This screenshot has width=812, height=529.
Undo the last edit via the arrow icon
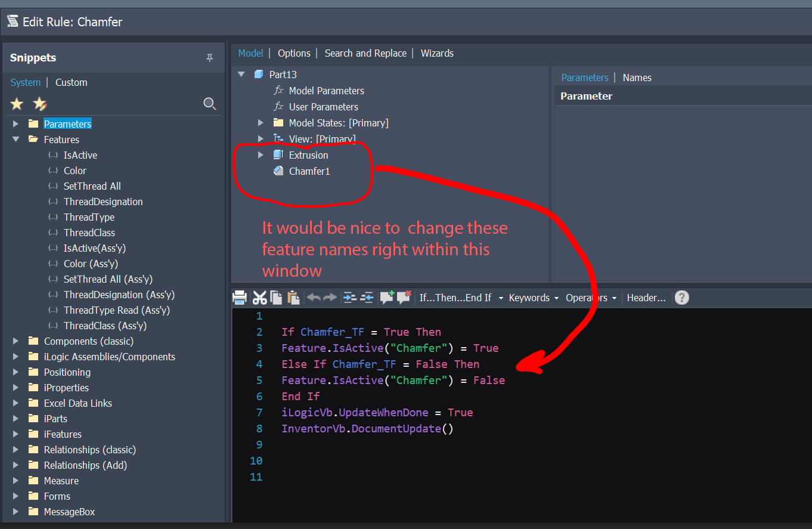pos(314,297)
